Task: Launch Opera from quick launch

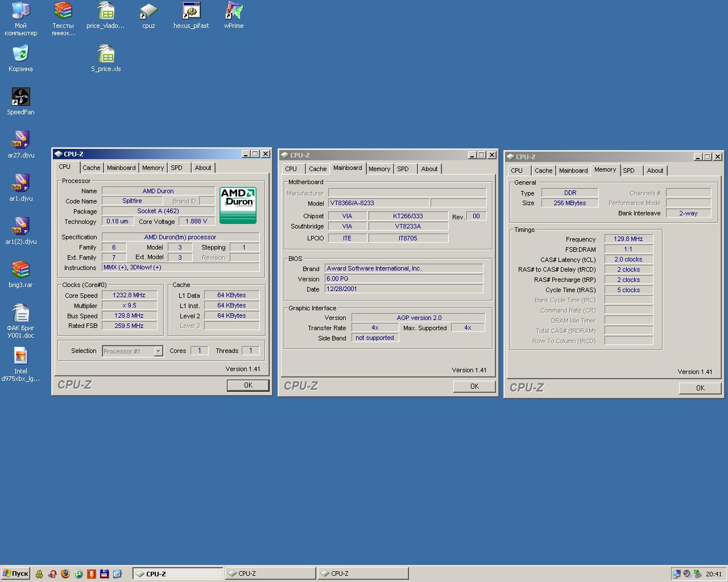Action: 52,574
